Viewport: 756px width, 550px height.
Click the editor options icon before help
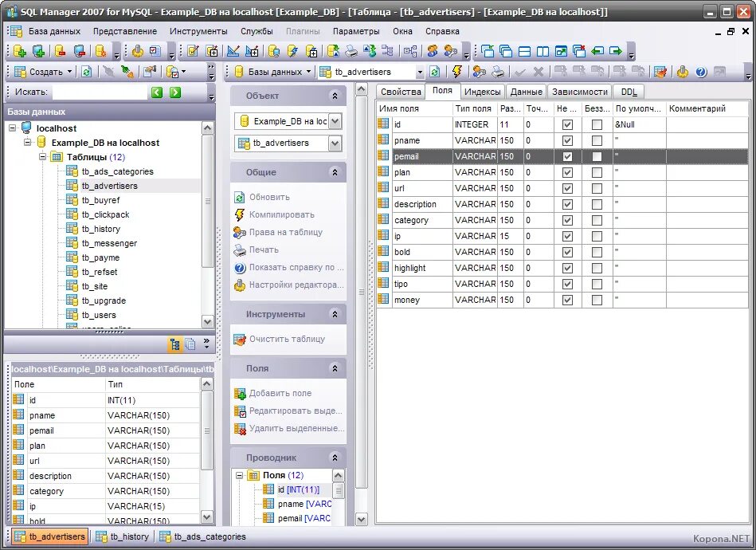click(683, 72)
